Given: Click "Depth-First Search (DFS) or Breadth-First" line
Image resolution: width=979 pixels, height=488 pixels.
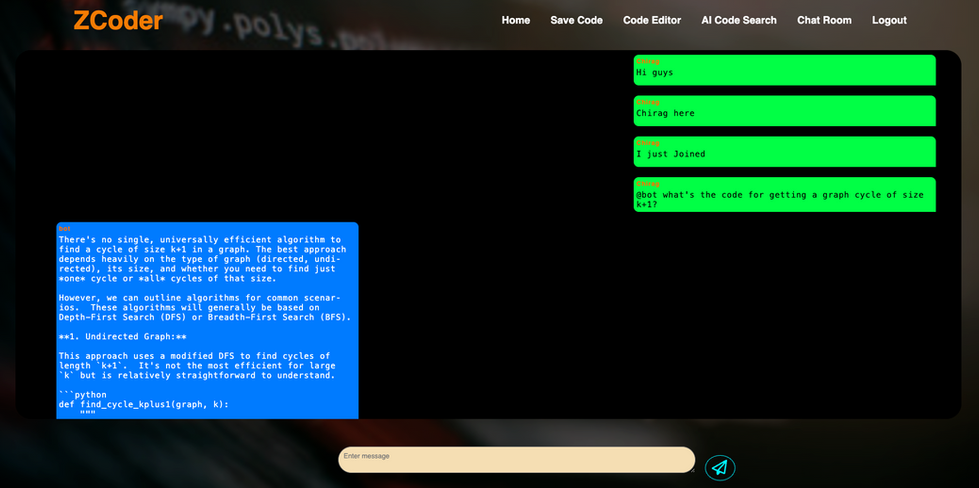Looking at the screenshot, I should point(205,317).
